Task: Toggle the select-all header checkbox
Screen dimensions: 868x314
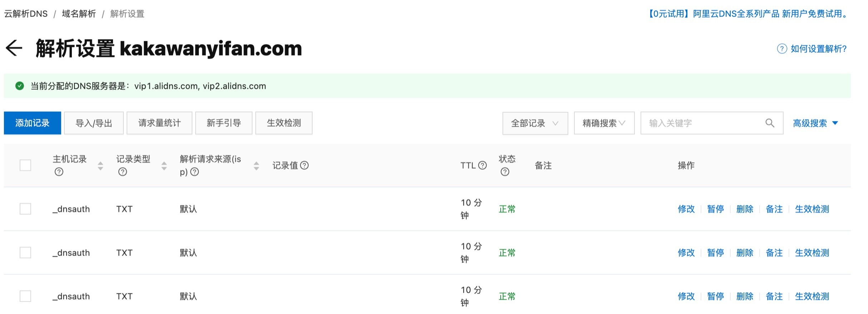Action: click(x=25, y=165)
